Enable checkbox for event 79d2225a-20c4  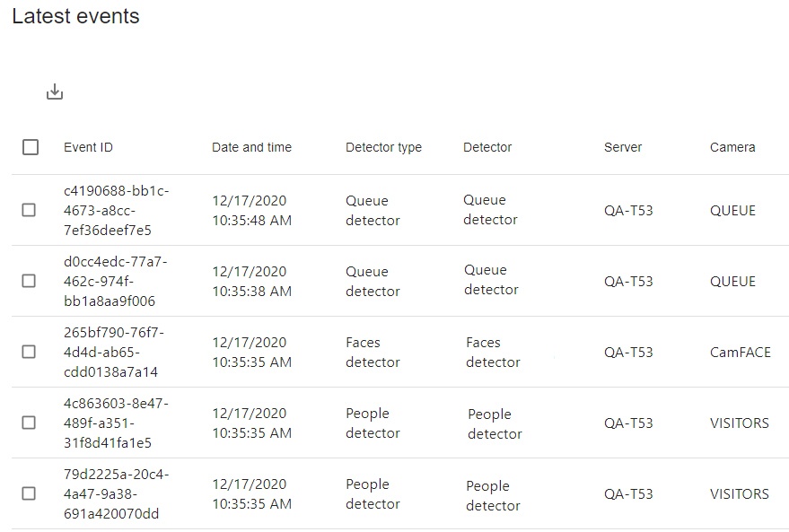[29, 493]
